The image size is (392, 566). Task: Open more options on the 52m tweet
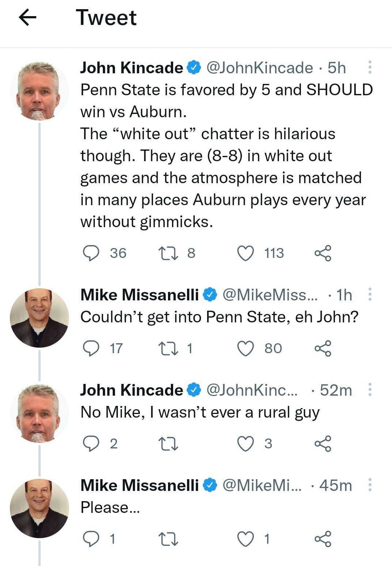[x=370, y=390]
